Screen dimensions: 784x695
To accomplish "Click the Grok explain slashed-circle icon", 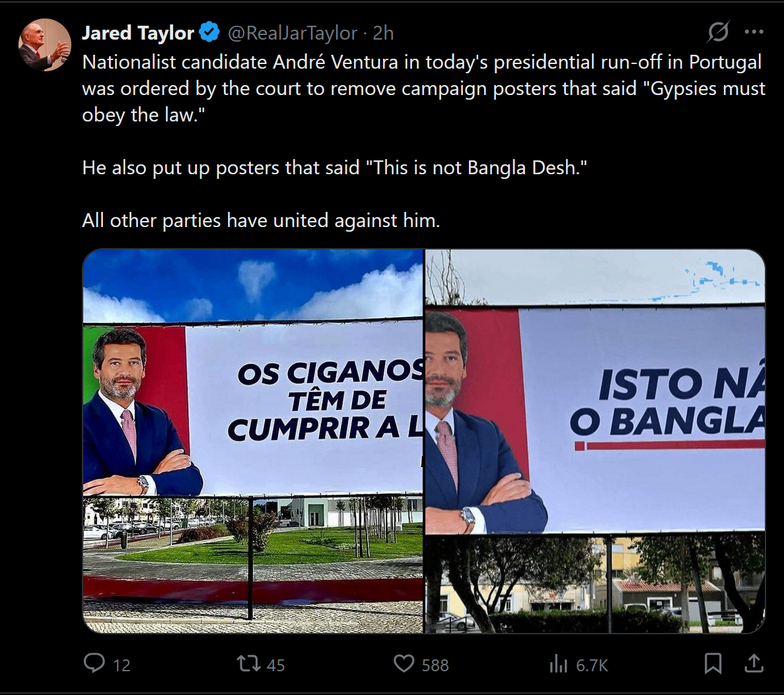I will click(x=718, y=32).
